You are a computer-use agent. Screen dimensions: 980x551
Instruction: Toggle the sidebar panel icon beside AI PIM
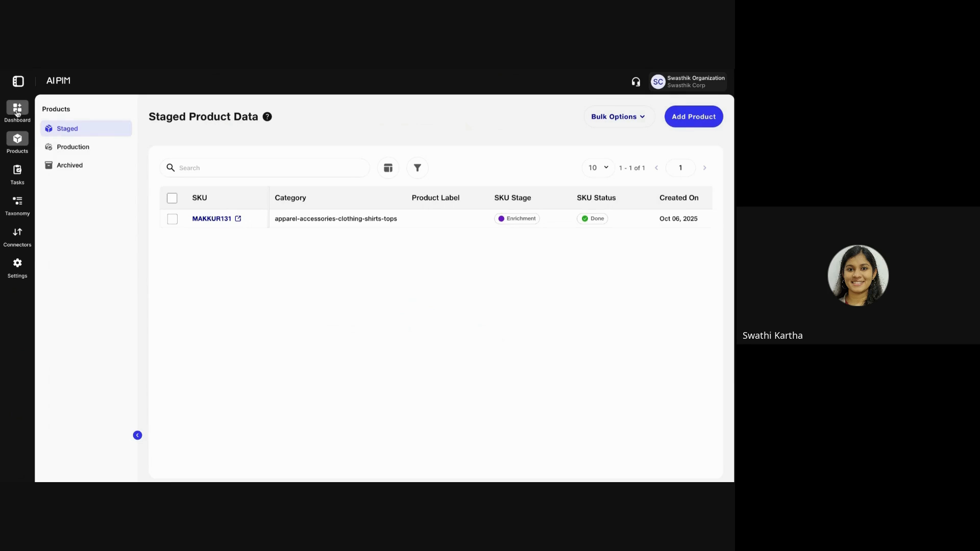tap(18, 81)
